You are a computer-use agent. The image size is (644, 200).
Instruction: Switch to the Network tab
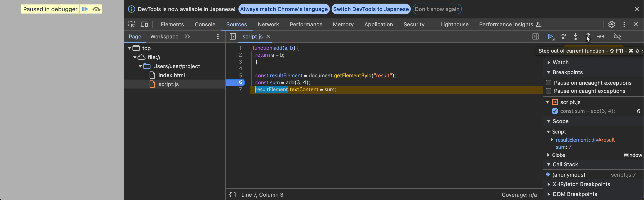[x=268, y=24]
